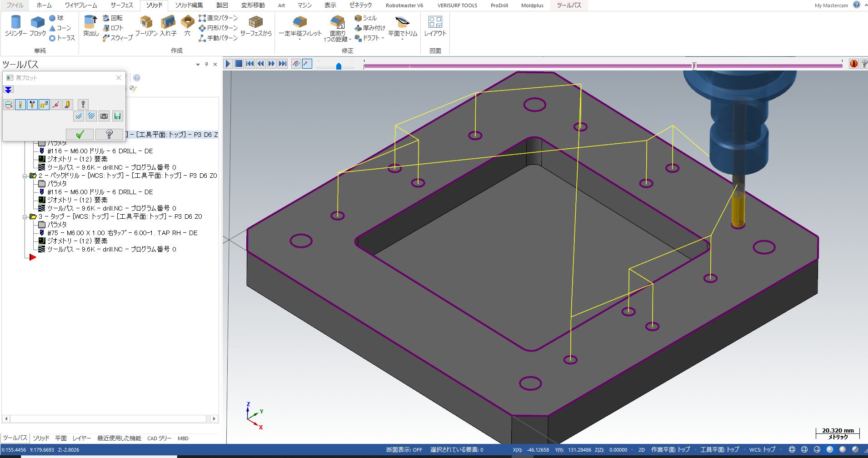Click the backplot Play button
Image resolution: width=868 pixels, height=458 pixels.
pos(228,64)
